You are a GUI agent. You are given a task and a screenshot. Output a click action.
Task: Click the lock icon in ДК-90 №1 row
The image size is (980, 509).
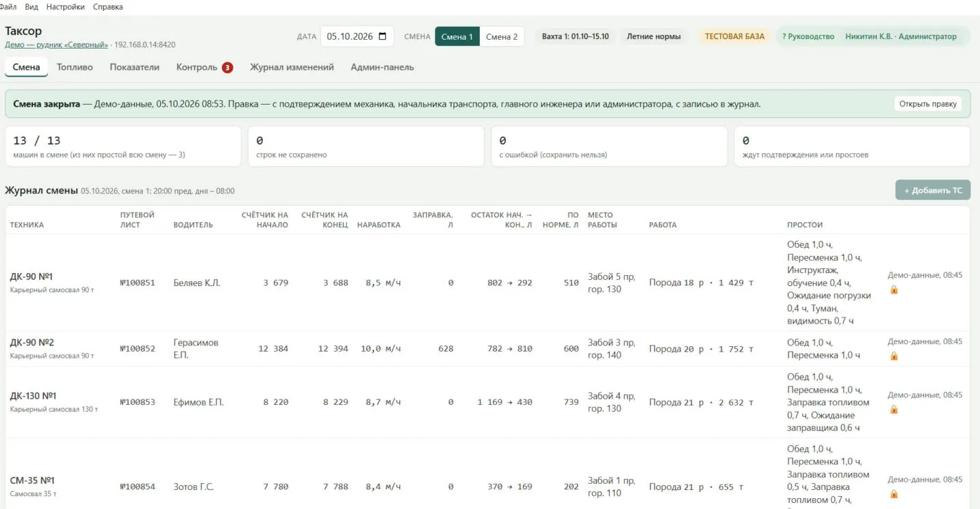[894, 289]
